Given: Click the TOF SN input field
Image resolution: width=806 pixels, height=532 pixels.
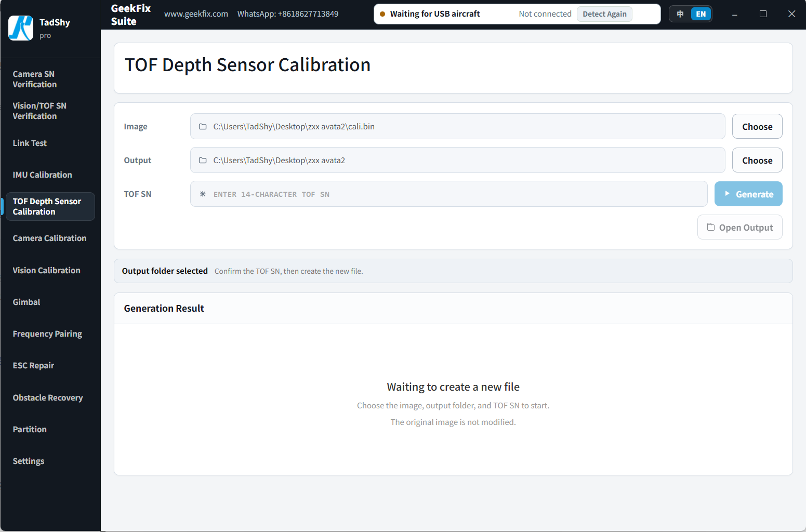Looking at the screenshot, I should pyautogui.click(x=449, y=194).
